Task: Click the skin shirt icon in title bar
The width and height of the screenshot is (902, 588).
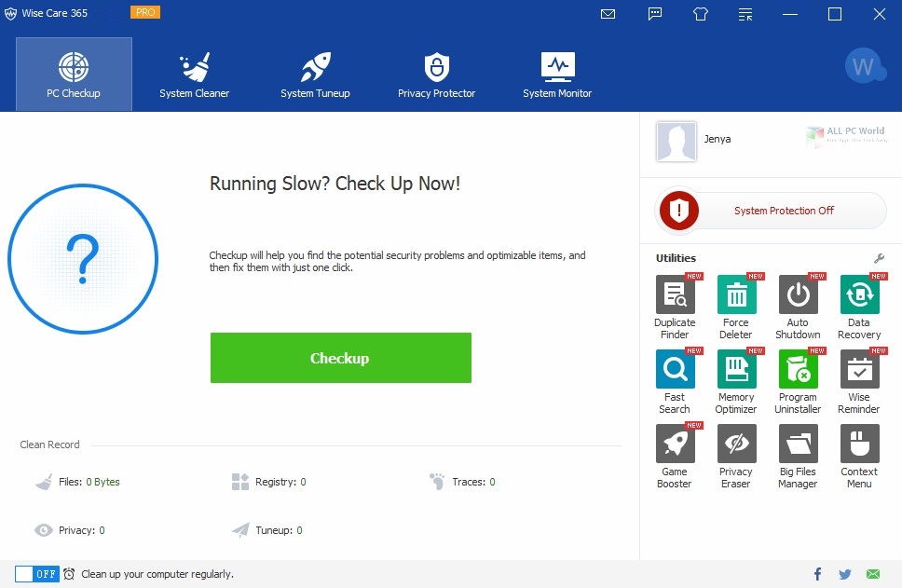Action: click(x=700, y=14)
